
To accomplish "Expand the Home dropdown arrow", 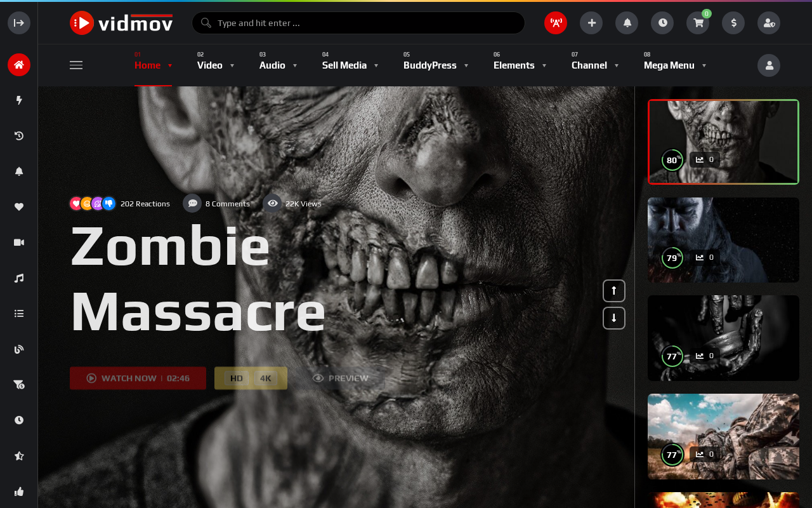I will (x=170, y=65).
